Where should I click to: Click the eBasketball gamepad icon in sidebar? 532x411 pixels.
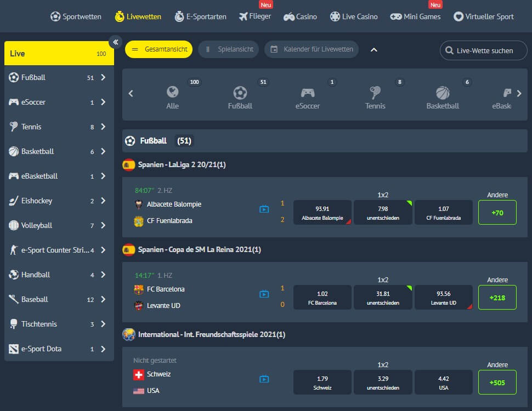(14, 176)
